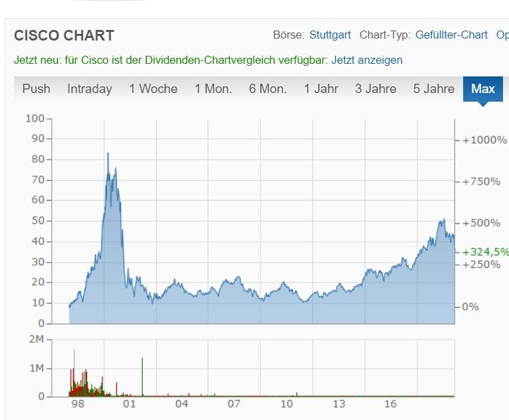This screenshot has width=509, height=420.
Task: Select the Max range tab
Action: pos(483,89)
